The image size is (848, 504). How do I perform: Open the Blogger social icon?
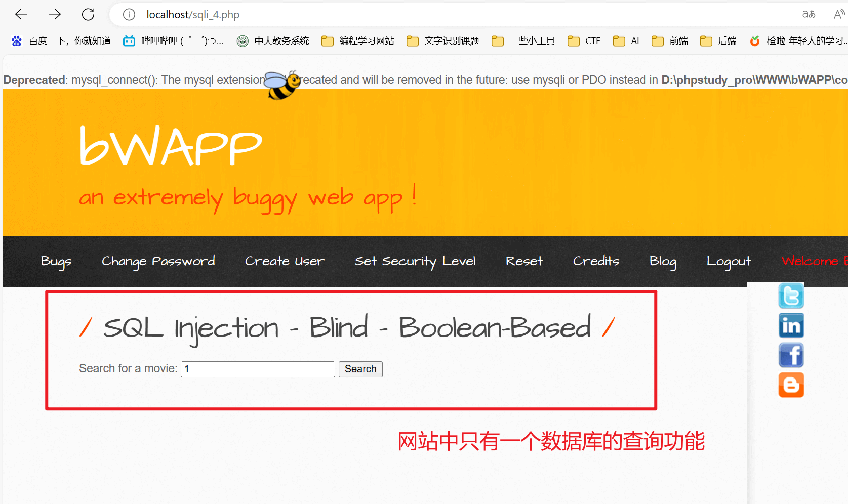pyautogui.click(x=791, y=385)
